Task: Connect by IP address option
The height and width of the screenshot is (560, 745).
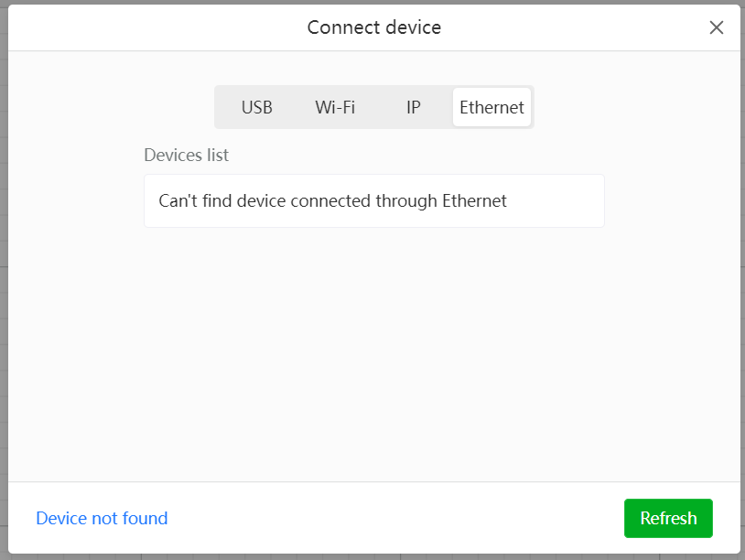Action: pyautogui.click(x=414, y=107)
